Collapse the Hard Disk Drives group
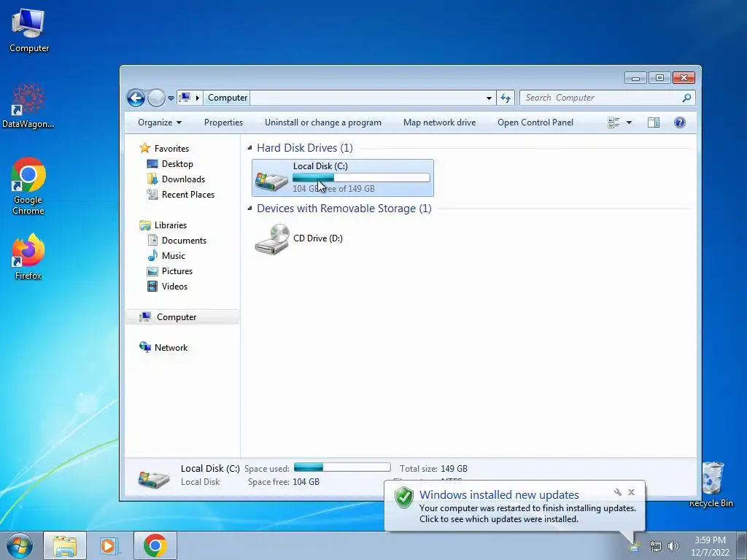Screen dimensions: 747x560 249,148
